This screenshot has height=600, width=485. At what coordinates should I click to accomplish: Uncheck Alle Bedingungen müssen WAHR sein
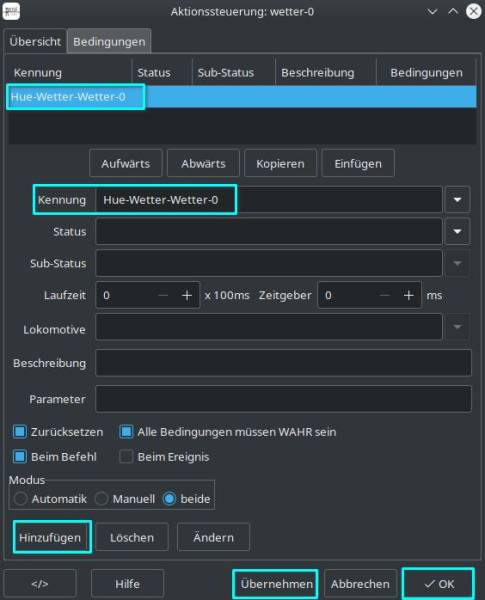point(126,432)
